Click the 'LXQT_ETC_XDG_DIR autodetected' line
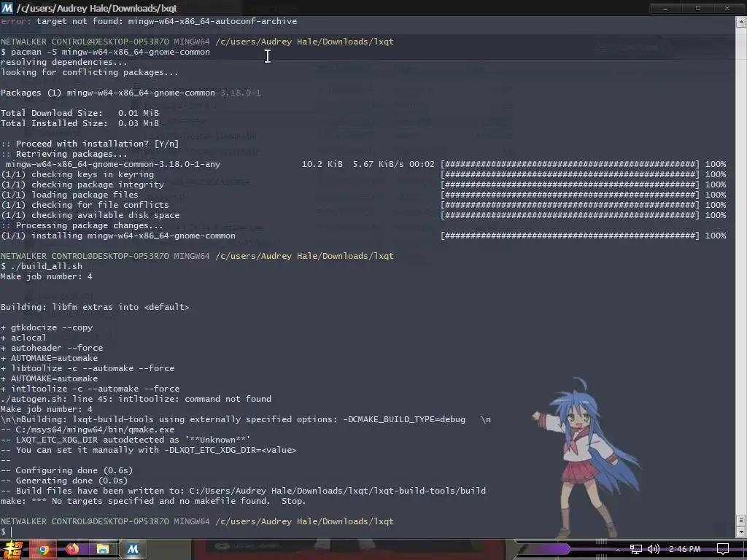The image size is (747, 560). 125,440
